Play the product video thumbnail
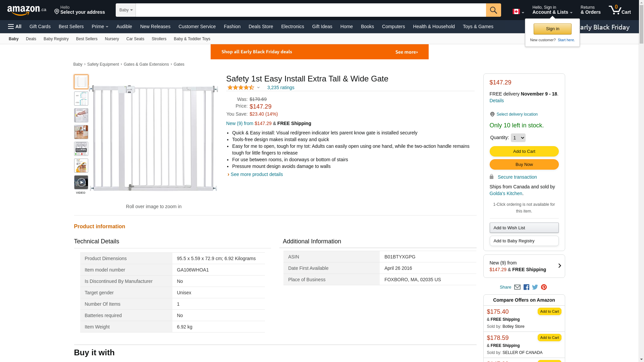 click(81, 182)
